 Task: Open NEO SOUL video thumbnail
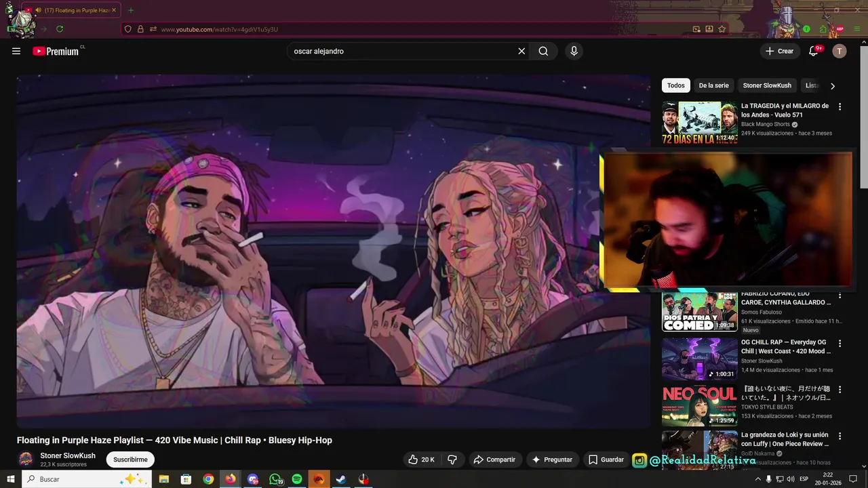tap(700, 405)
